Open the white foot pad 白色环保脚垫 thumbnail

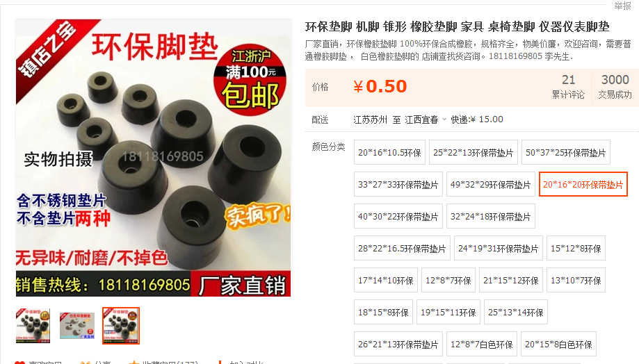click(76, 325)
